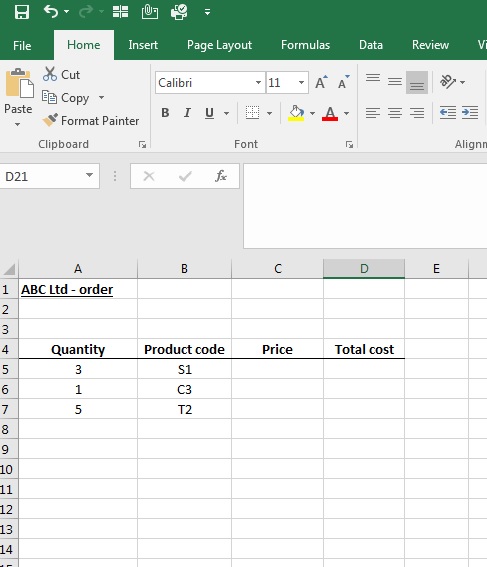Click the Undo arrow icon
The height and width of the screenshot is (567, 487).
[x=51, y=12]
